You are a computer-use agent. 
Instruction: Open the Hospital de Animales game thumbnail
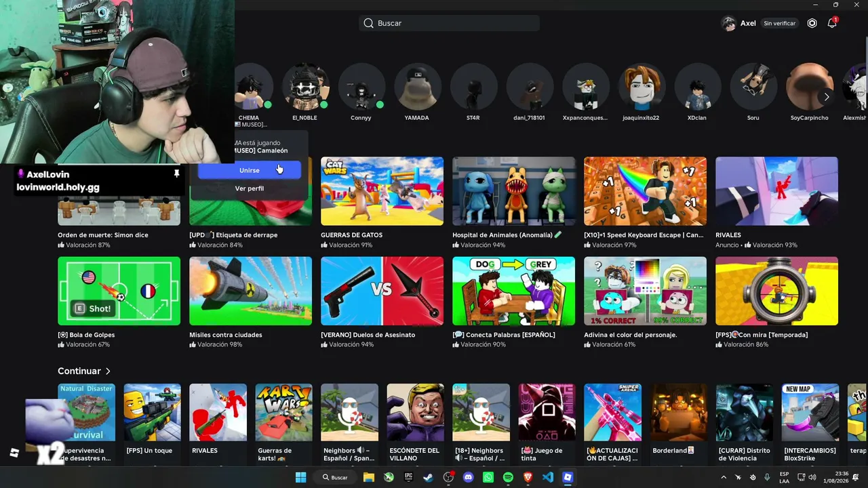[514, 191]
